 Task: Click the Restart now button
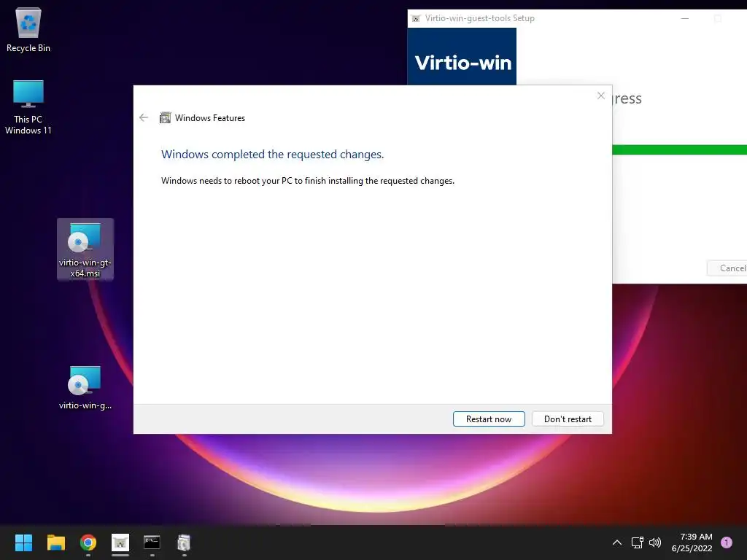(x=488, y=419)
